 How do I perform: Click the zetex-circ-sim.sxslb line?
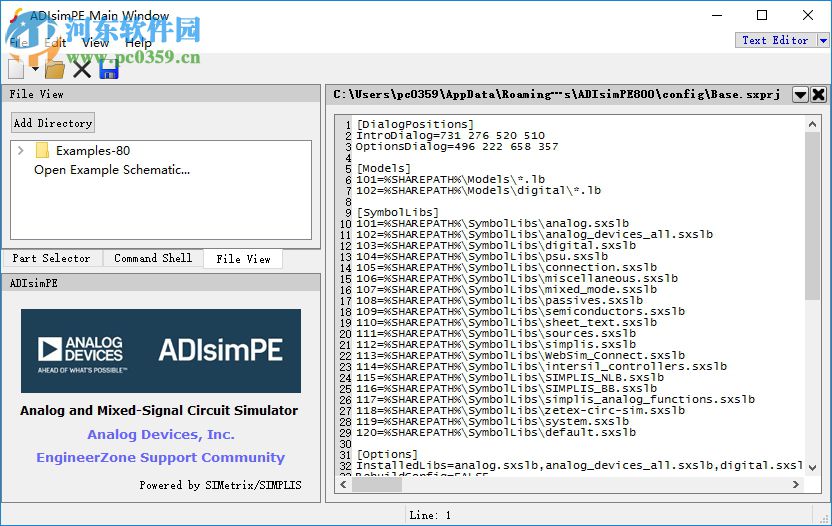pos(520,410)
